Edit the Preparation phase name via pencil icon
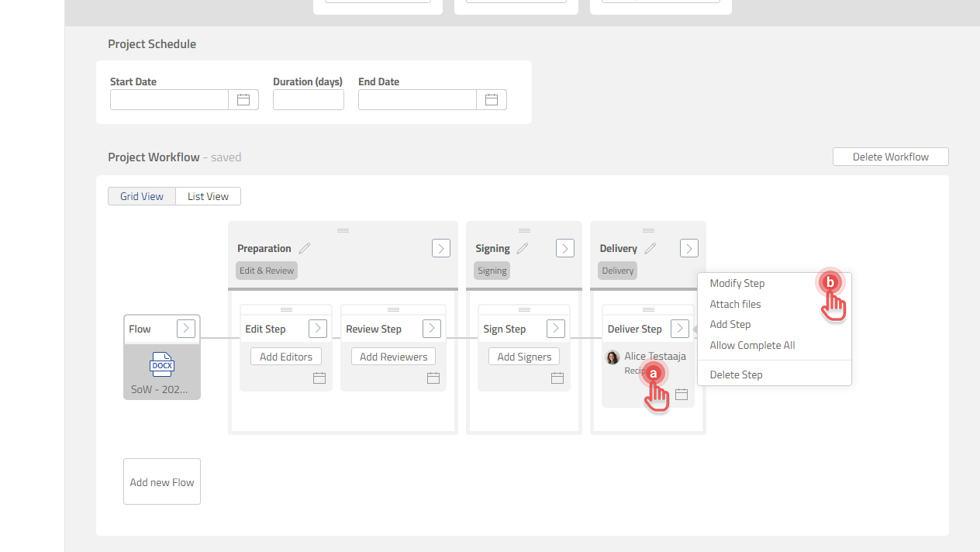Screen dimensions: 980x552 point(304,247)
